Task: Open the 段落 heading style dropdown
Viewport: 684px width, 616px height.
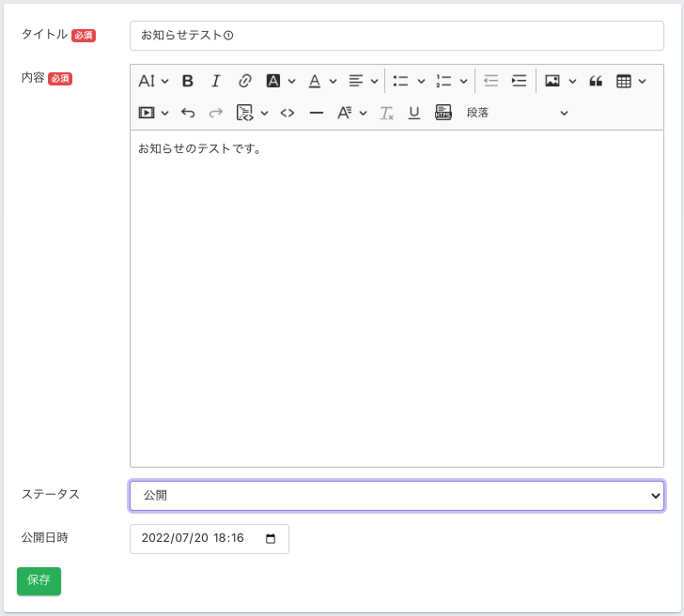Action: point(517,113)
